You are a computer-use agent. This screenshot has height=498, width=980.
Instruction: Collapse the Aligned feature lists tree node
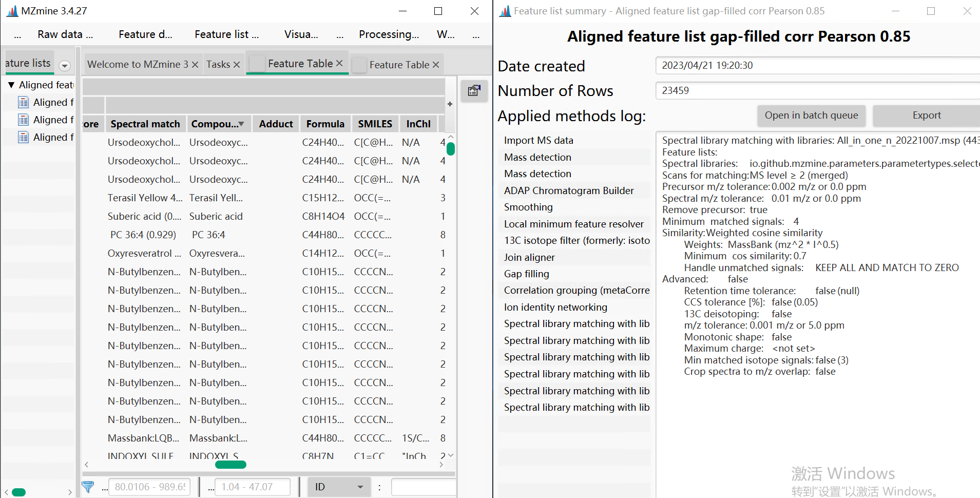11,85
